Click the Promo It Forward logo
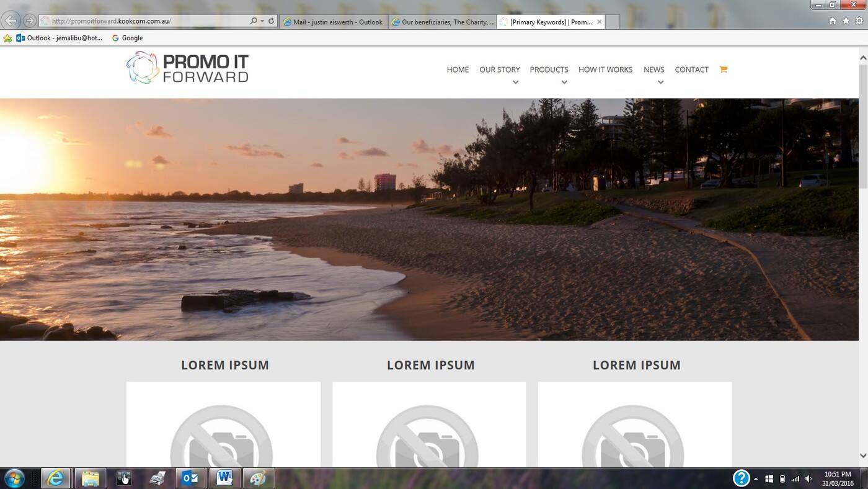Image resolution: width=868 pixels, height=489 pixels. (x=187, y=68)
